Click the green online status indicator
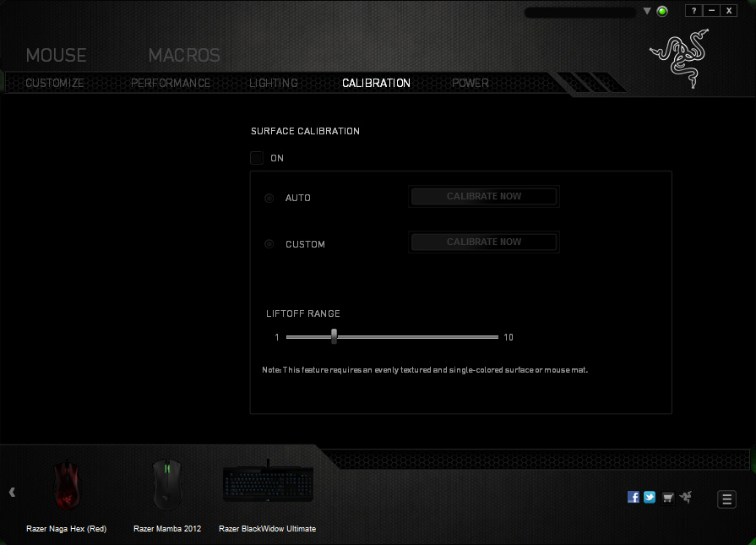This screenshot has height=545, width=756. click(662, 12)
